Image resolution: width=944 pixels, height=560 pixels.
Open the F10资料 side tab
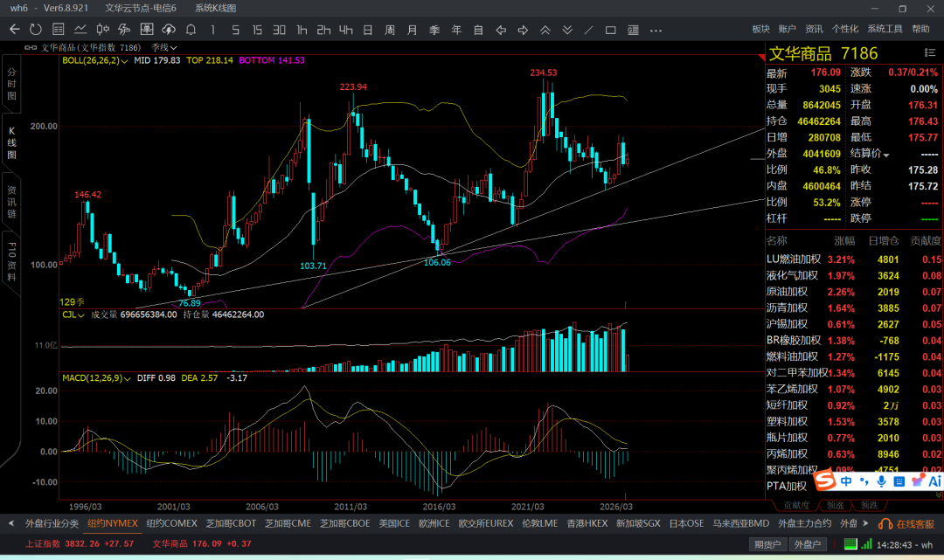coord(11,262)
